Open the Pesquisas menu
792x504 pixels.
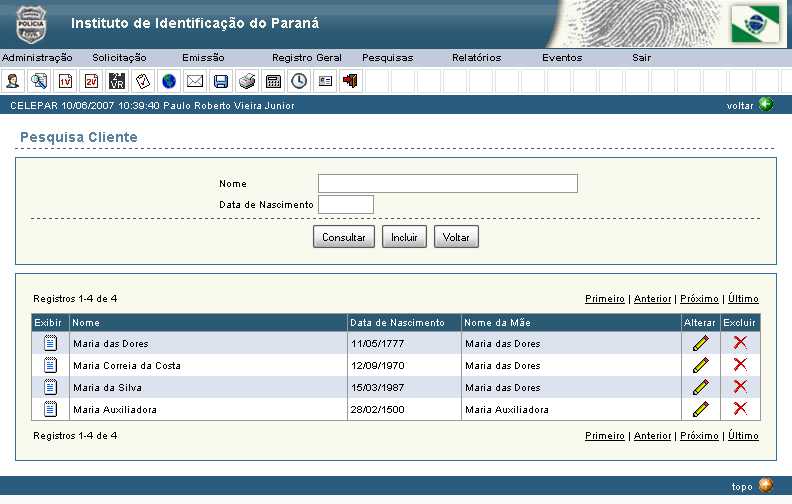click(x=387, y=58)
